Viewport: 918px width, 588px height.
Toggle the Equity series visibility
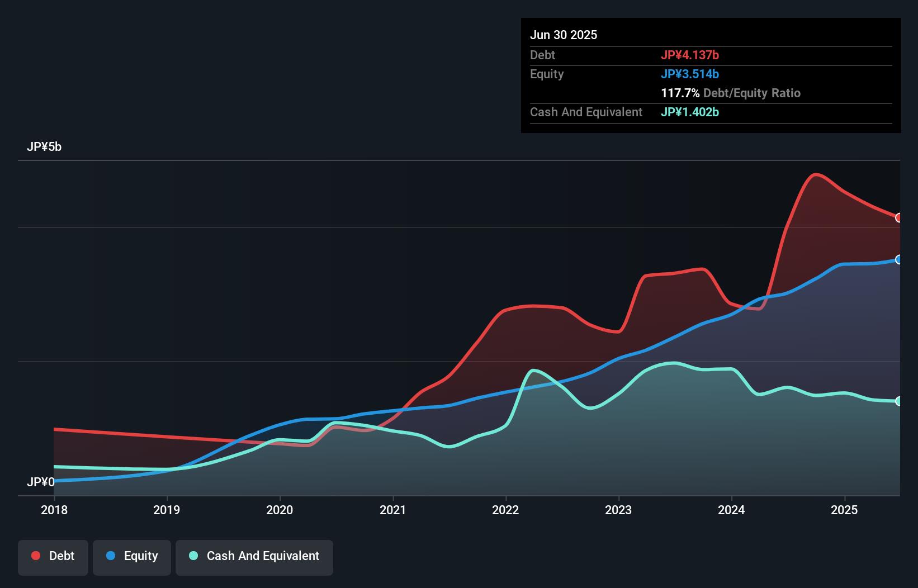[x=131, y=556]
